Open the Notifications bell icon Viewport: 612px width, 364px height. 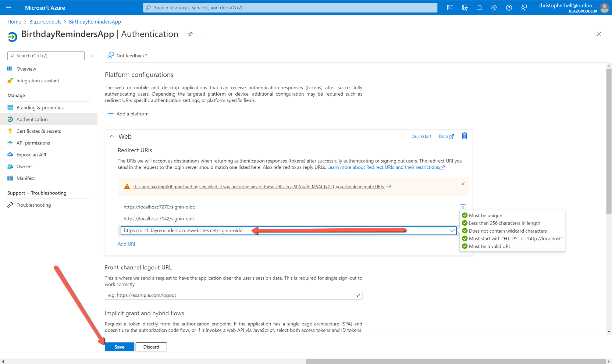[x=479, y=7]
